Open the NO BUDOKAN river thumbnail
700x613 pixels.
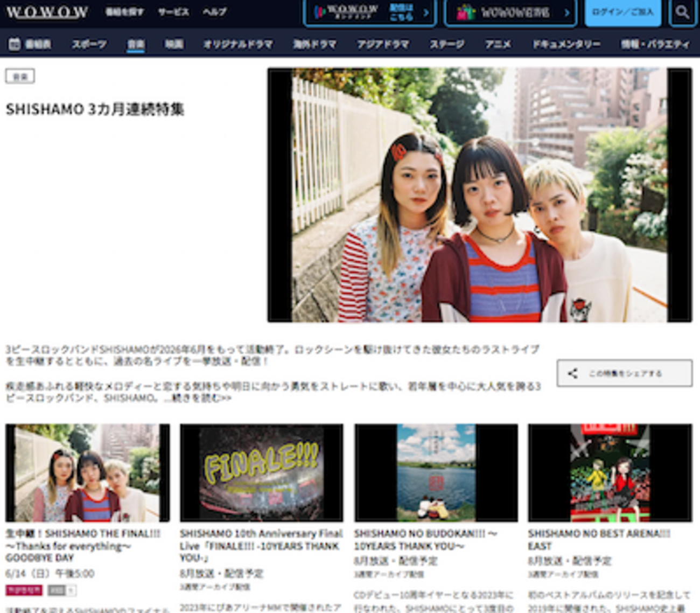point(436,472)
